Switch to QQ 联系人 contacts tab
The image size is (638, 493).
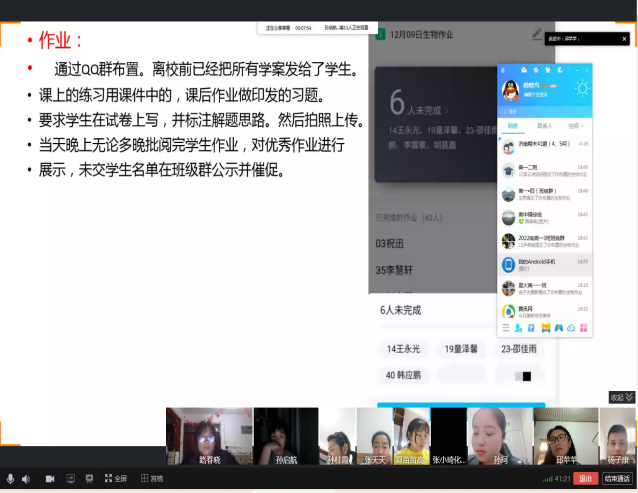tap(544, 127)
